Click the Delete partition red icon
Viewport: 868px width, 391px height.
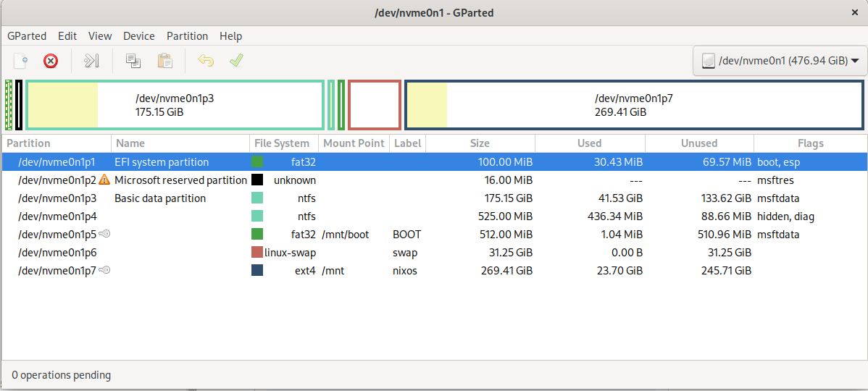click(x=51, y=60)
